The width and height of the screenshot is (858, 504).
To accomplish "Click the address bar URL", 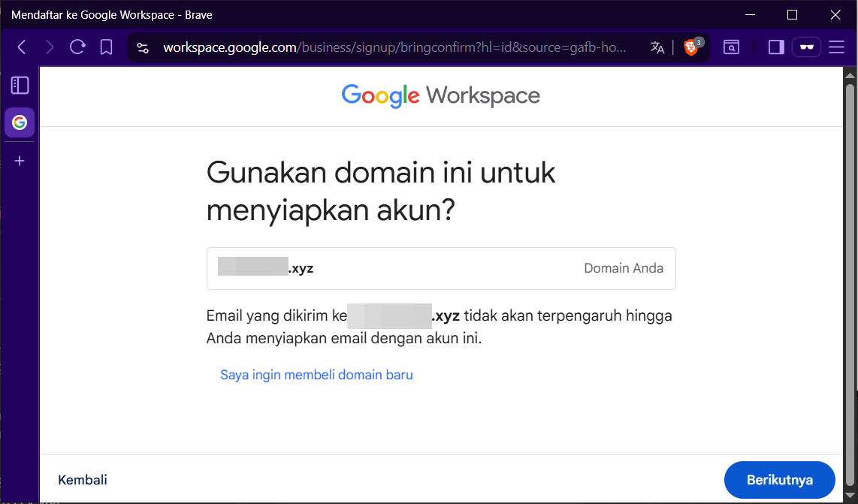I will click(x=394, y=47).
